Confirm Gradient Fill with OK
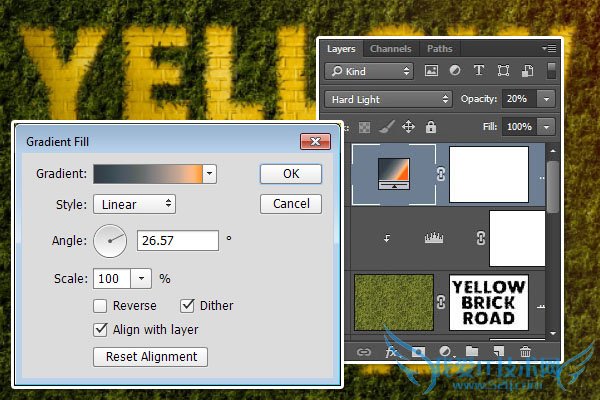This screenshot has width=600, height=400. (x=291, y=174)
